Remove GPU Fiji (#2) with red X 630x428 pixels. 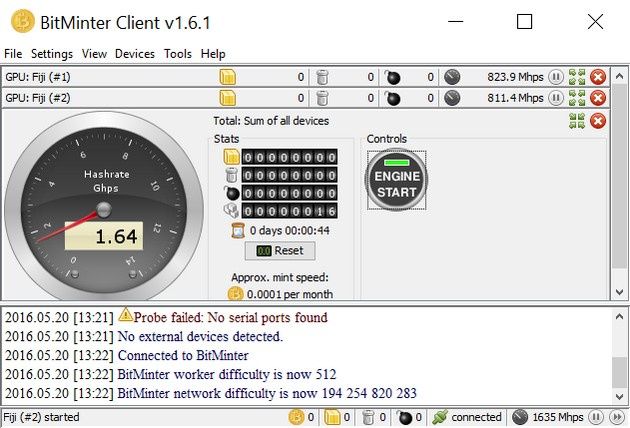[598, 98]
